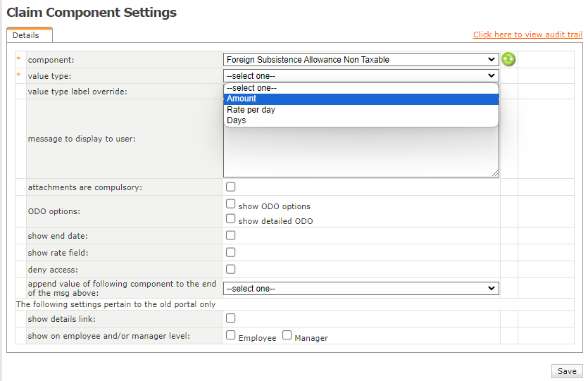Enable show ODO options checkbox
This screenshot has width=588, height=381.
(231, 204)
